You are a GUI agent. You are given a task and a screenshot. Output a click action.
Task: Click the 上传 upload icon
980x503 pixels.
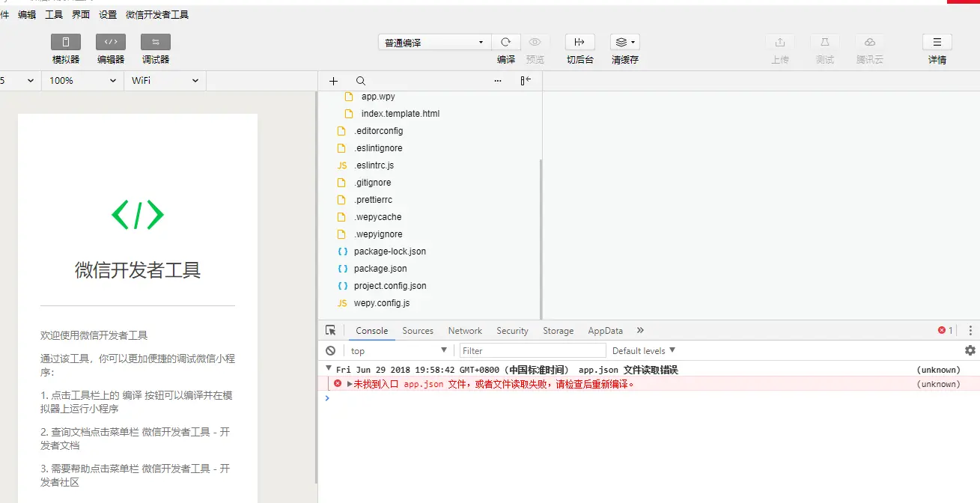tap(780, 43)
